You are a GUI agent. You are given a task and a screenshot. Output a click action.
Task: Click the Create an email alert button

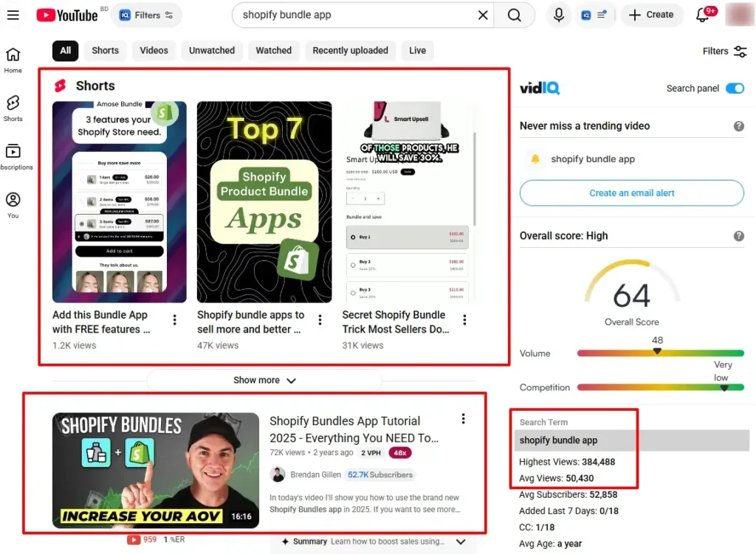tap(631, 193)
